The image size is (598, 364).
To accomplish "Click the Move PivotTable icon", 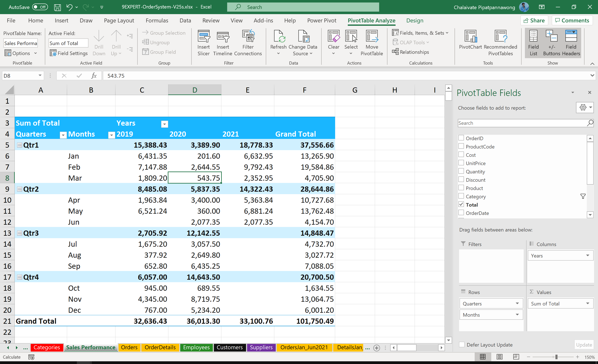I will pyautogui.click(x=372, y=43).
